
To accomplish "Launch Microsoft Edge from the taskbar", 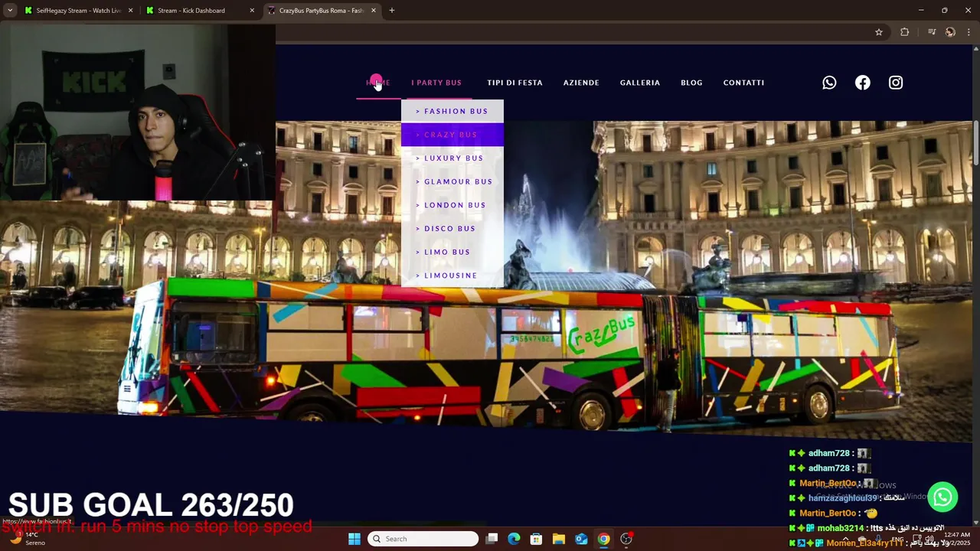I will point(514,539).
